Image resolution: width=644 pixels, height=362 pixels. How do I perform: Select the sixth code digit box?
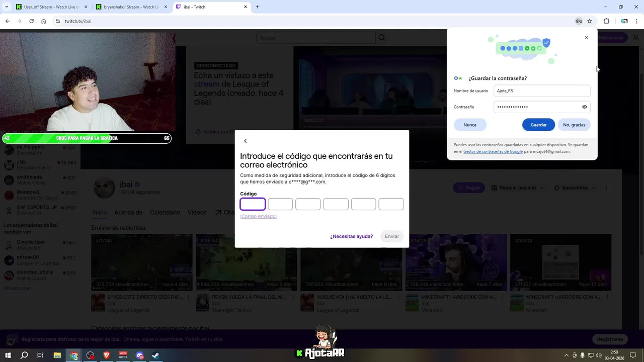point(391,204)
